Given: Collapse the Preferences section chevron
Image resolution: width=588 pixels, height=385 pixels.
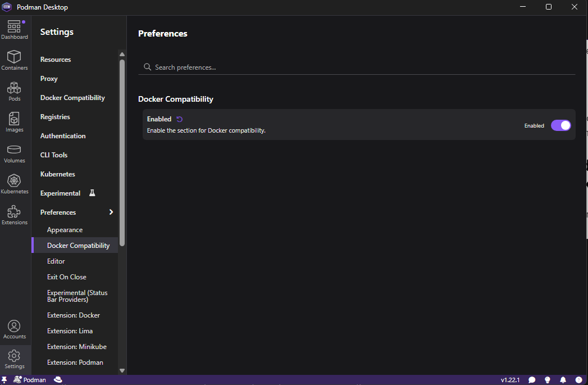Looking at the screenshot, I should (x=111, y=212).
